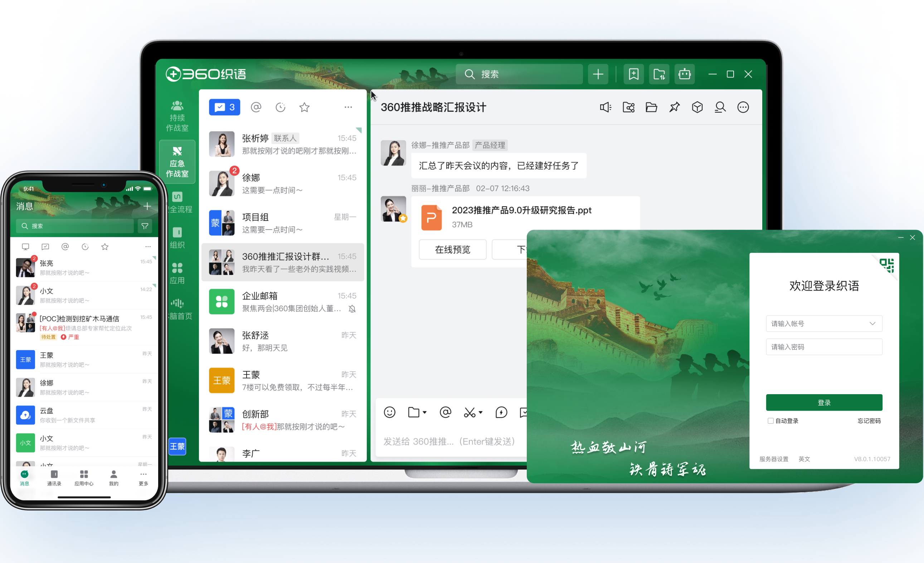Switch to the starred favorites tab
Screen dimensions: 924x563
[305, 107]
